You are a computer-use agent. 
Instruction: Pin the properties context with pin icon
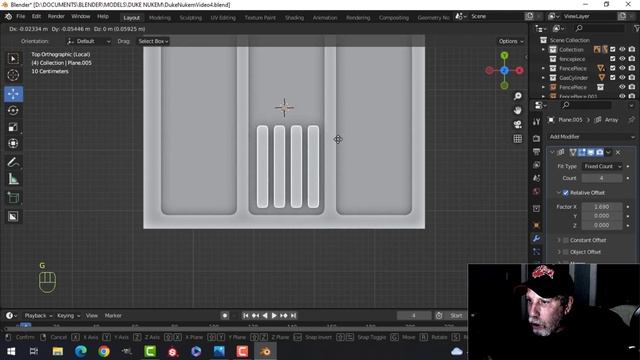tap(631, 120)
